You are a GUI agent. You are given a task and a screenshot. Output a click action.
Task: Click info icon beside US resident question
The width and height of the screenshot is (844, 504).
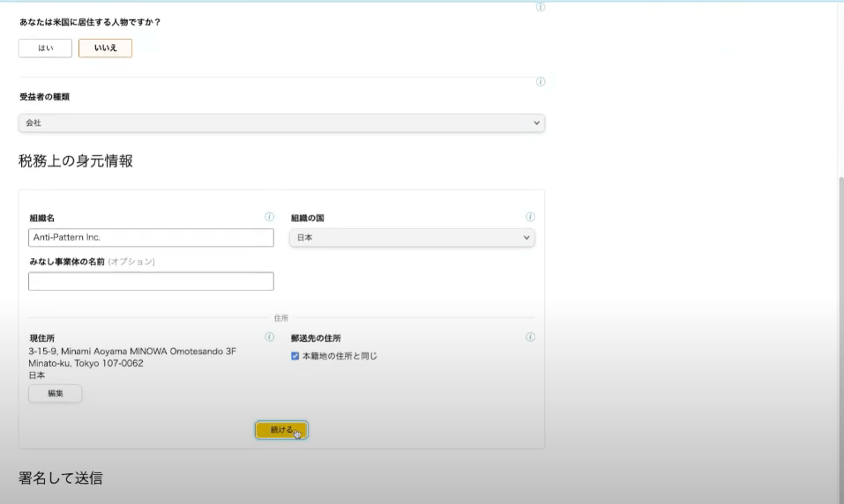point(541,7)
